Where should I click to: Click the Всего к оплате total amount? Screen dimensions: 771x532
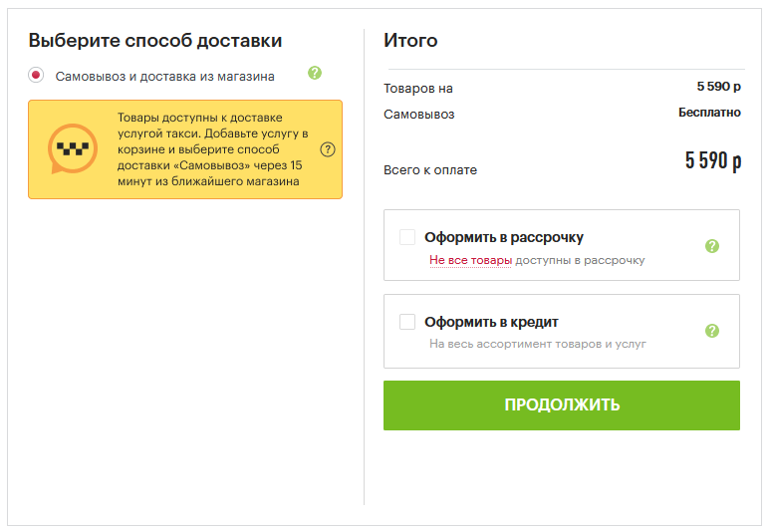(x=712, y=161)
